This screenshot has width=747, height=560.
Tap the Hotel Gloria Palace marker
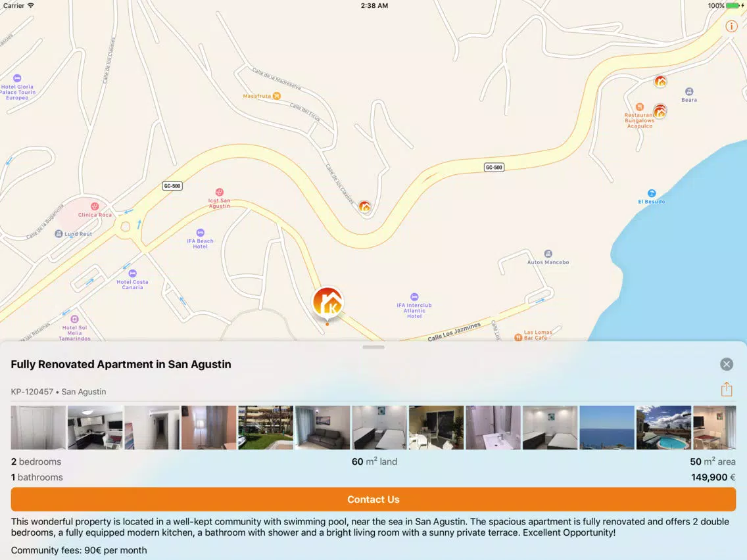coord(17,78)
